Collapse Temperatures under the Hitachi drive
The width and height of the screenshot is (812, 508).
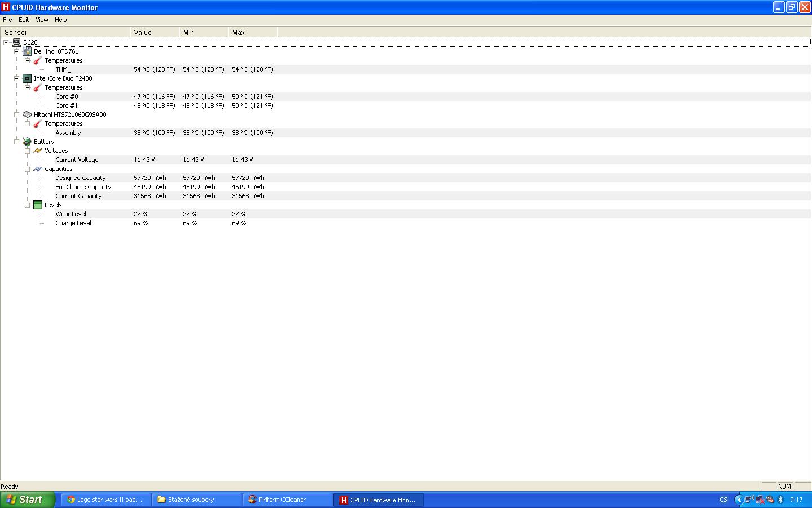pyautogui.click(x=27, y=124)
